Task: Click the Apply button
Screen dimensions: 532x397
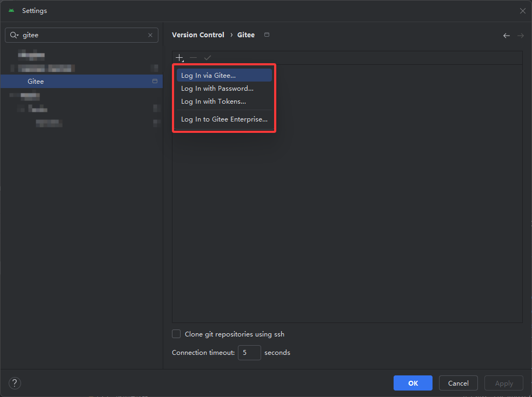Action: coord(503,383)
